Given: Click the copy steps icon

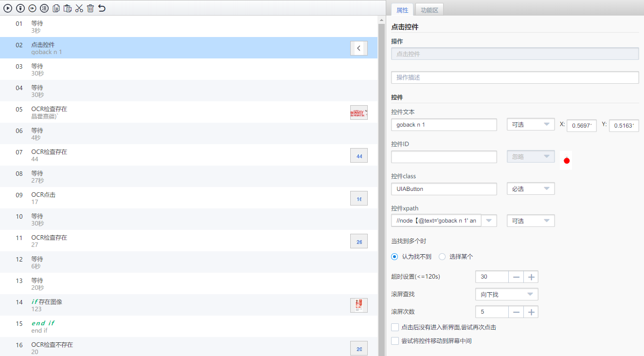Looking at the screenshot, I should coord(56,8).
